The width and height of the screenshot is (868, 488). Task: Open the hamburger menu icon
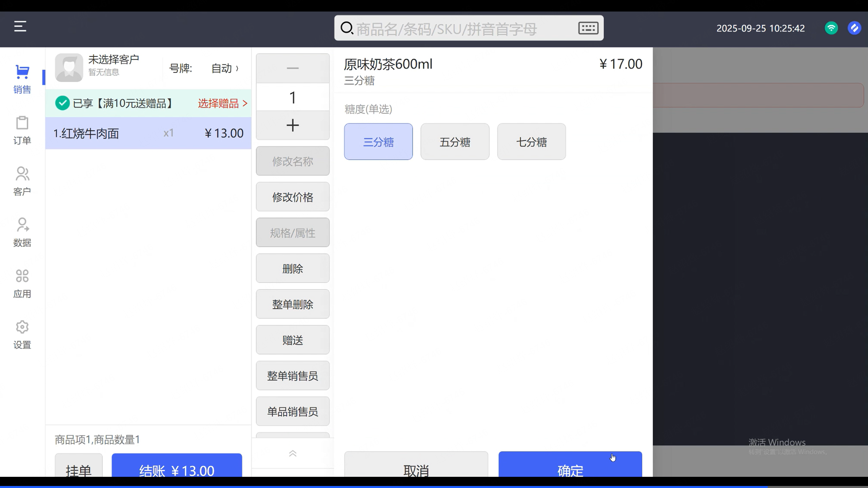tap(20, 26)
